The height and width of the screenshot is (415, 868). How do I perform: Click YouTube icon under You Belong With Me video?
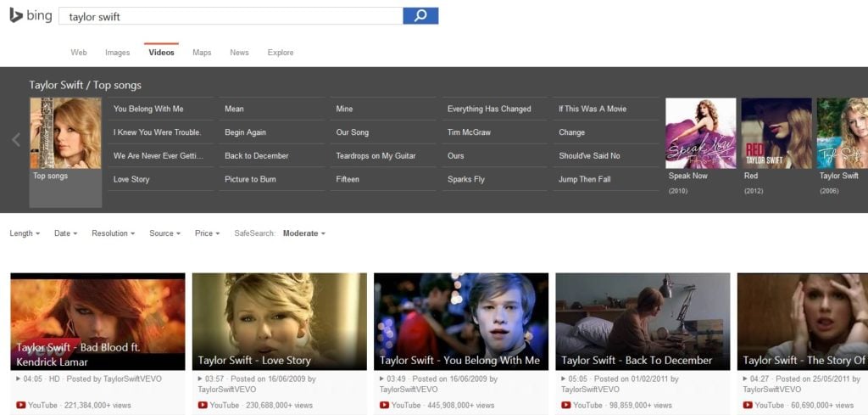tap(384, 405)
